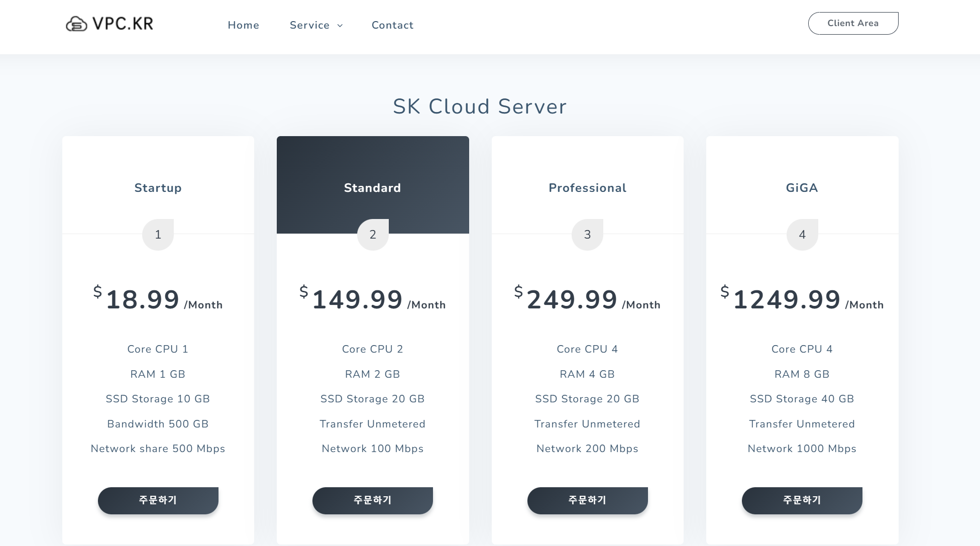This screenshot has width=980, height=546.
Task: Click the Service chevron arrow
Action: 340,26
